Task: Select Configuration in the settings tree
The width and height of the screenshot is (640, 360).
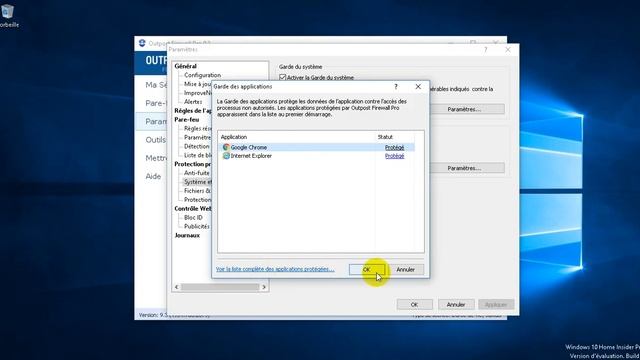Action: point(202,75)
